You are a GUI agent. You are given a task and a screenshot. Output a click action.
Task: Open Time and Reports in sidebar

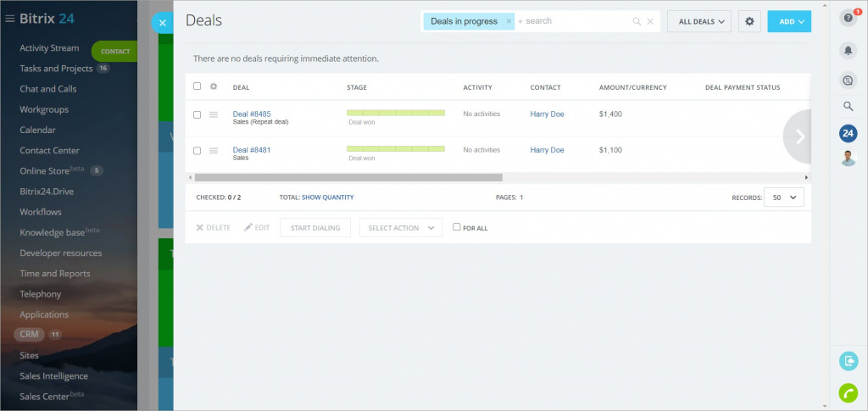pos(55,273)
